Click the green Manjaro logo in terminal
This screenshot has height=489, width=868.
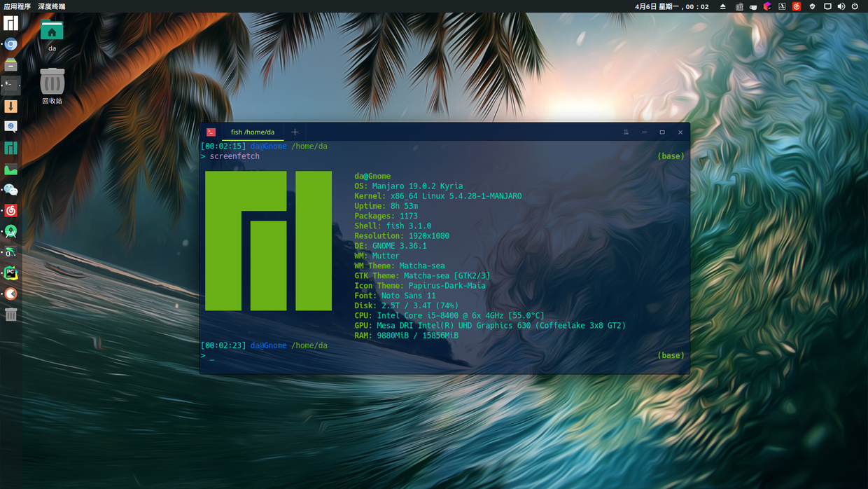[268, 240]
